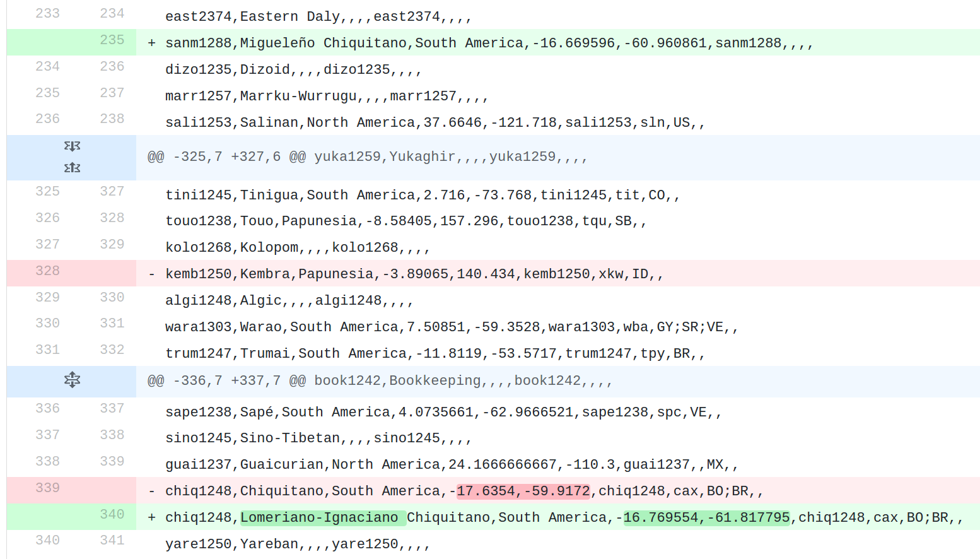Viewport: 980px width, 559px height.
Task: Click the kolo1268 Kolopom line
Action: pyautogui.click(x=298, y=247)
